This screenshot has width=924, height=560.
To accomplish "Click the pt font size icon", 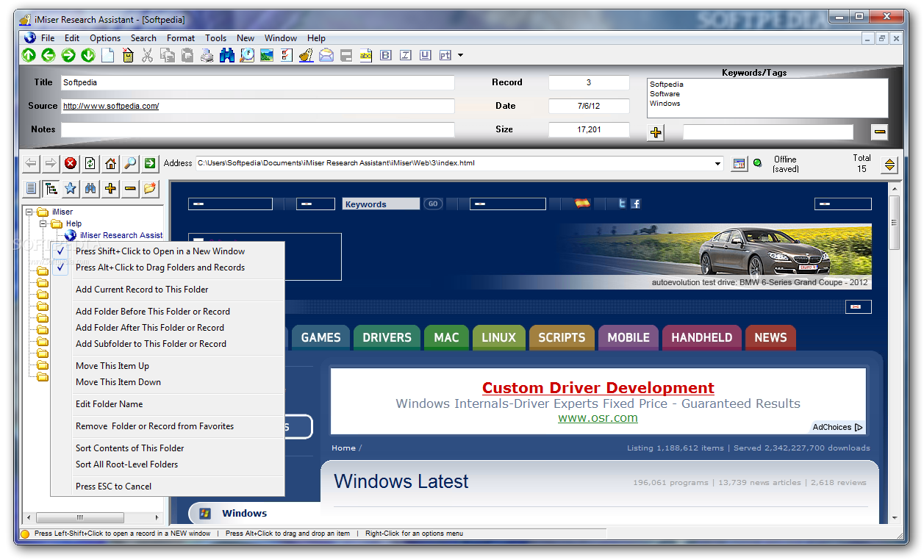I will (x=445, y=55).
